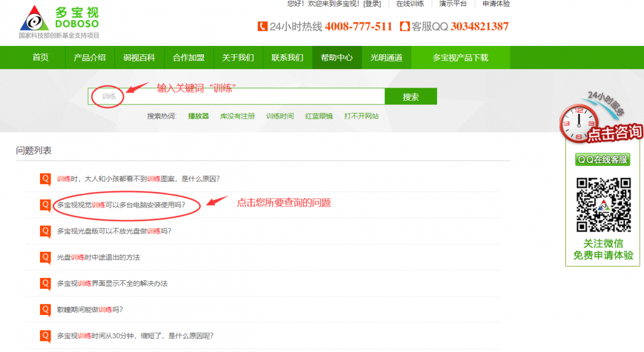Open 多宝视产品下载 page

(x=460, y=57)
